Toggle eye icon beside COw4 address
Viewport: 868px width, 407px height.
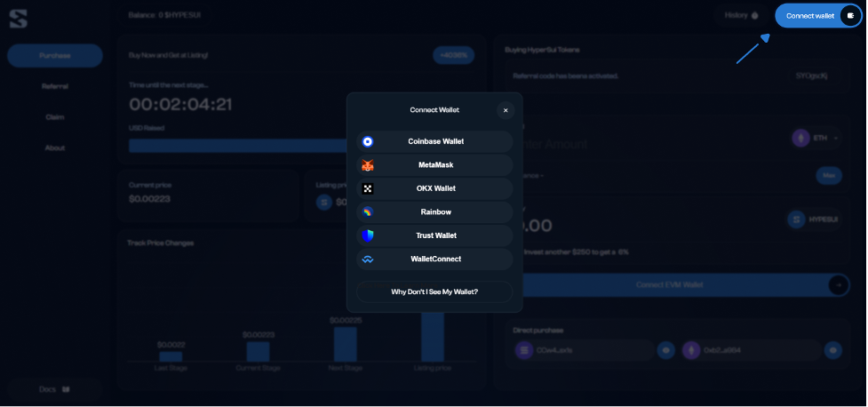666,351
